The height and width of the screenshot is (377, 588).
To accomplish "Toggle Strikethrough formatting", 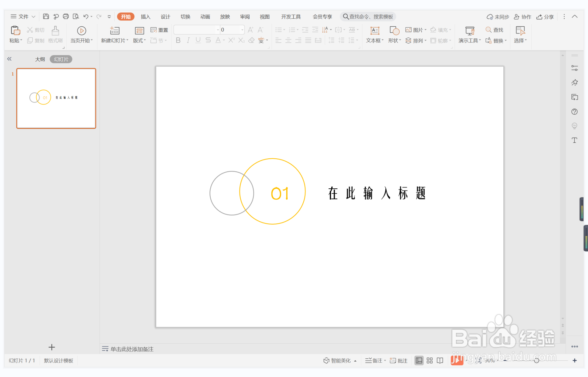I will [x=208, y=40].
